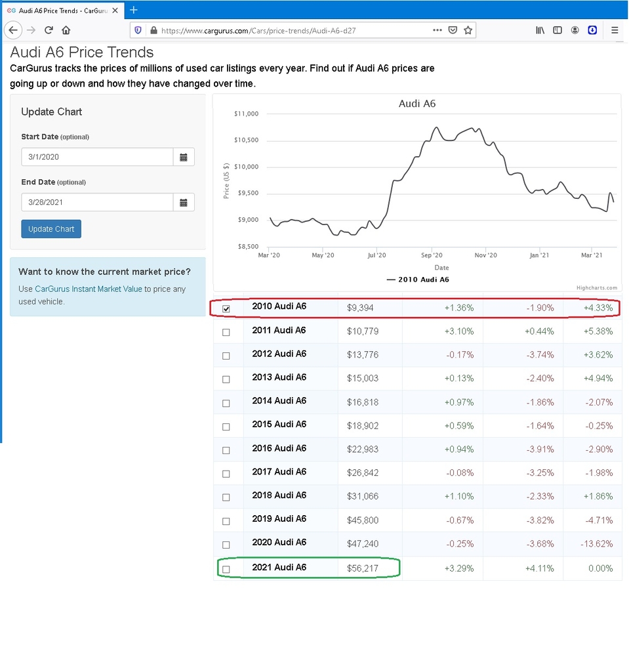Check the 2012 Audi A6 checkbox
This screenshot has height=672, width=629.
(226, 356)
